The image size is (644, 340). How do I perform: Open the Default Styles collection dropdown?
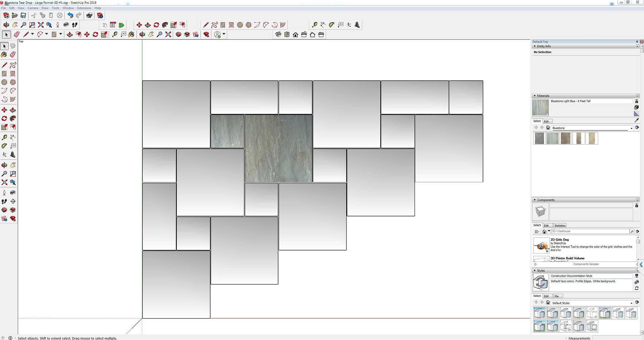pos(631,303)
